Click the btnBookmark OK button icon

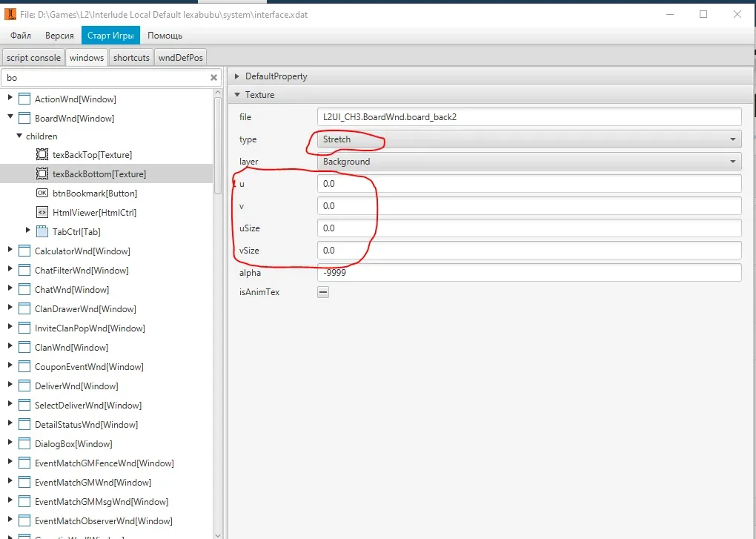coord(42,194)
